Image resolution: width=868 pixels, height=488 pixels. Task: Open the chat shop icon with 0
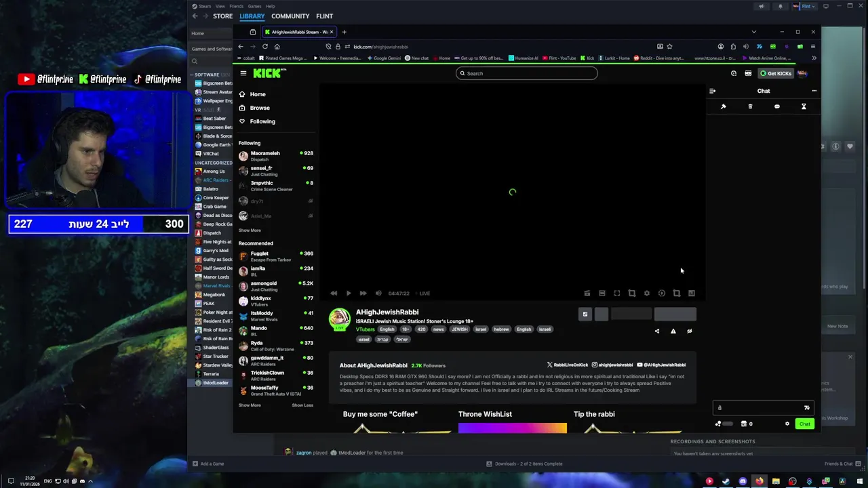click(x=747, y=424)
